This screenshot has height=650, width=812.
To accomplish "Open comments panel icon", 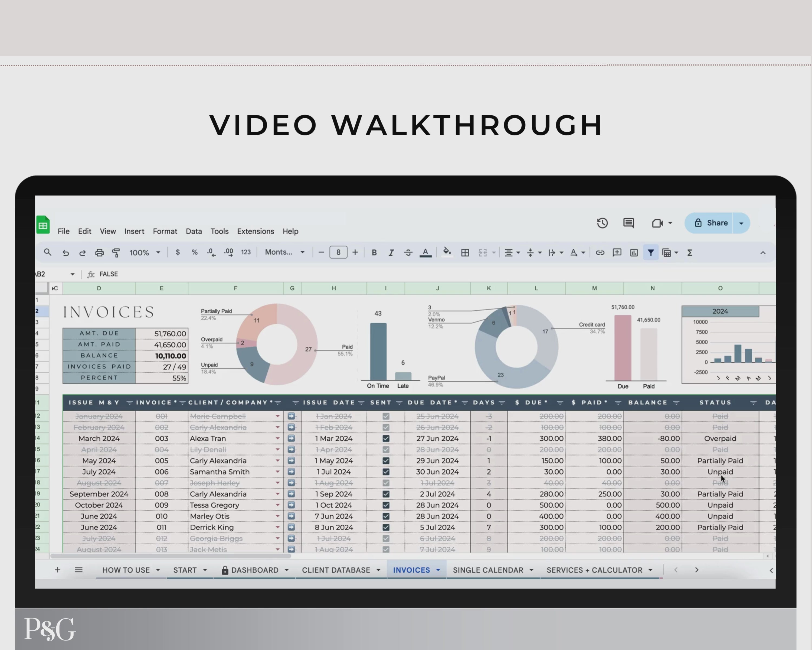I will tap(628, 223).
